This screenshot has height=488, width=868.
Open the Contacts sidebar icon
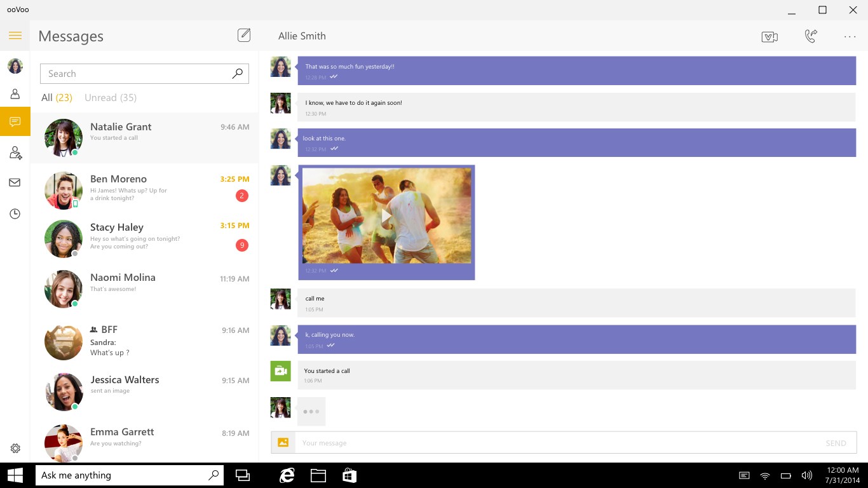pyautogui.click(x=15, y=94)
